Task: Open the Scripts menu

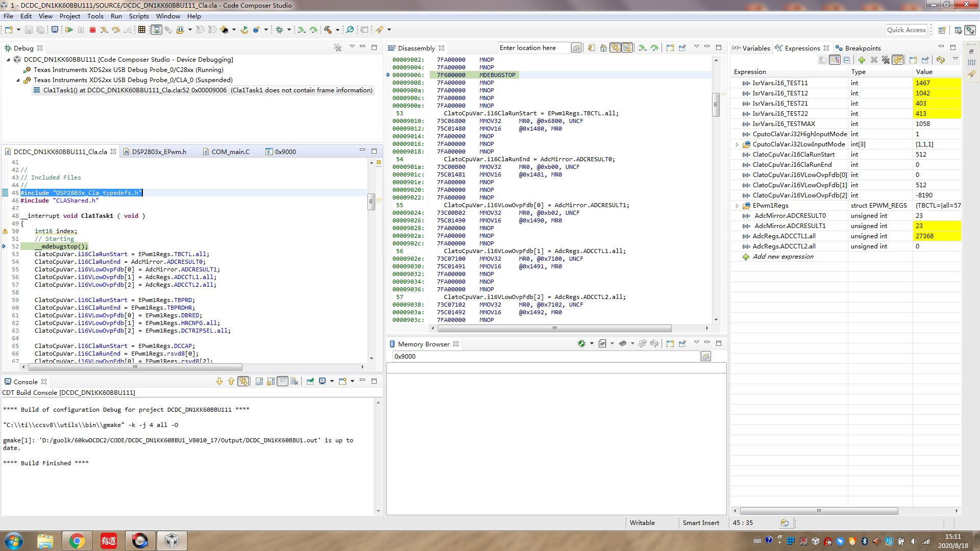Action: pyautogui.click(x=139, y=16)
